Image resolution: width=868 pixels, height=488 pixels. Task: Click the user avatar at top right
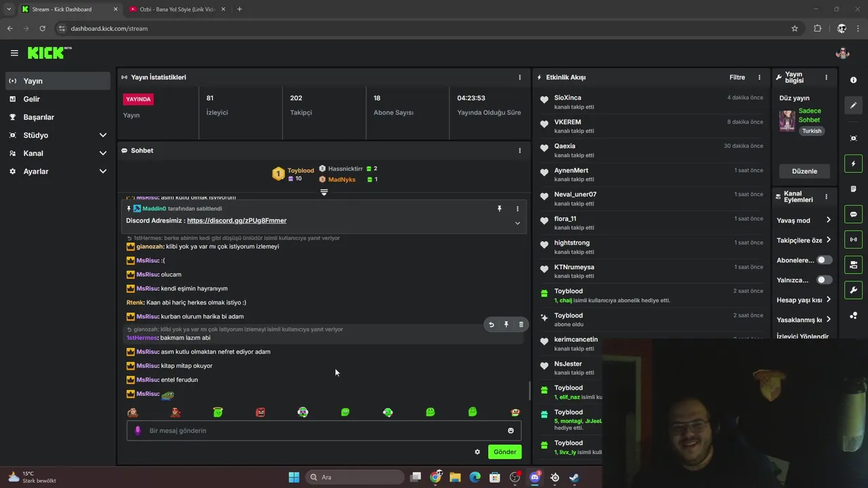tap(842, 53)
